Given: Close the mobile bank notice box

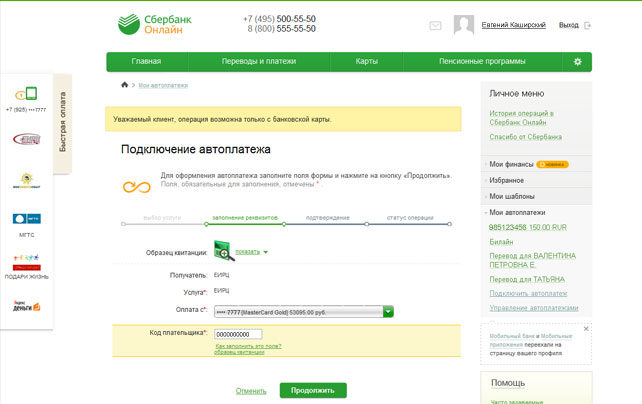Looking at the screenshot, I should click(x=586, y=329).
